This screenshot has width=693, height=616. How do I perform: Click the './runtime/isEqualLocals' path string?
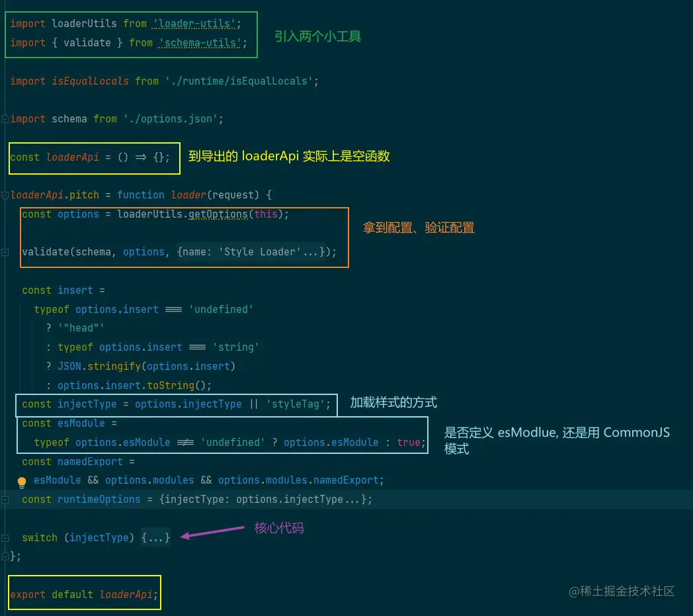click(x=239, y=81)
